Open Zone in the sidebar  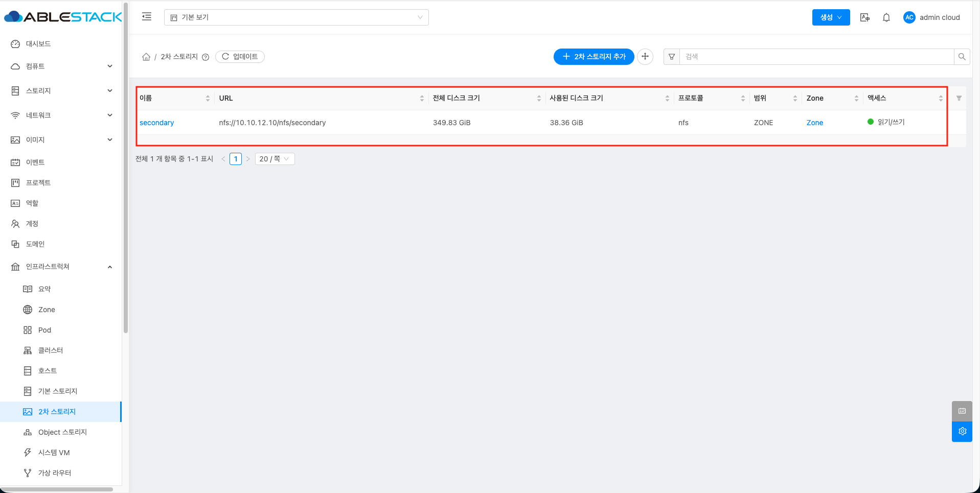61,310
